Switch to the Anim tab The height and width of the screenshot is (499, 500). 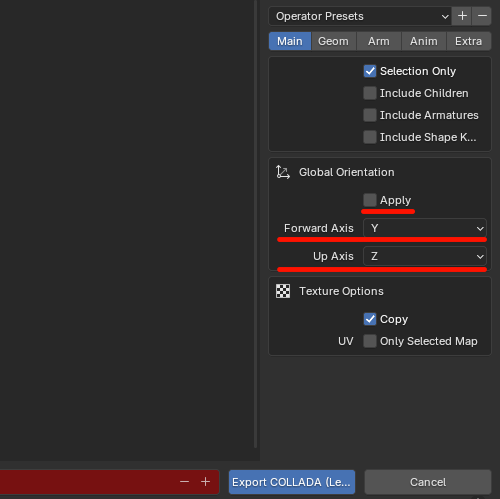(x=424, y=41)
